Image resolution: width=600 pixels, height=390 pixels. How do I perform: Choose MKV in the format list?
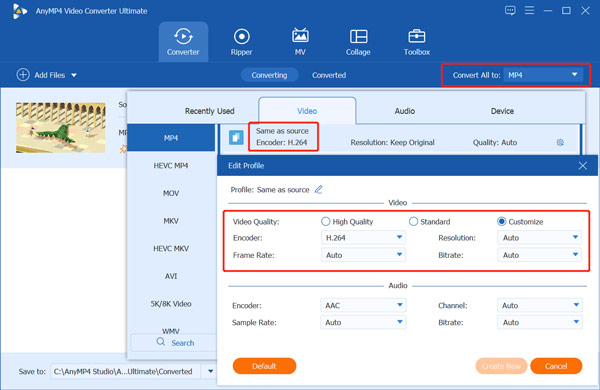(x=171, y=221)
